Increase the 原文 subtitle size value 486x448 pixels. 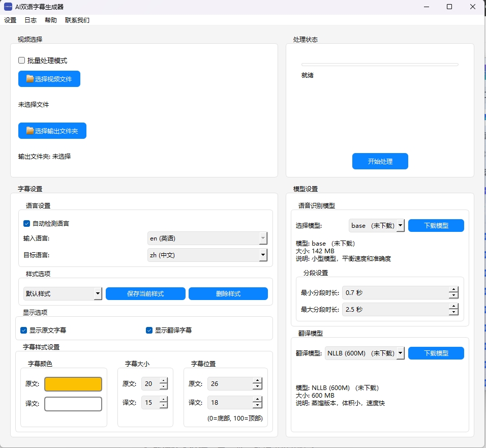pyautogui.click(x=163, y=380)
